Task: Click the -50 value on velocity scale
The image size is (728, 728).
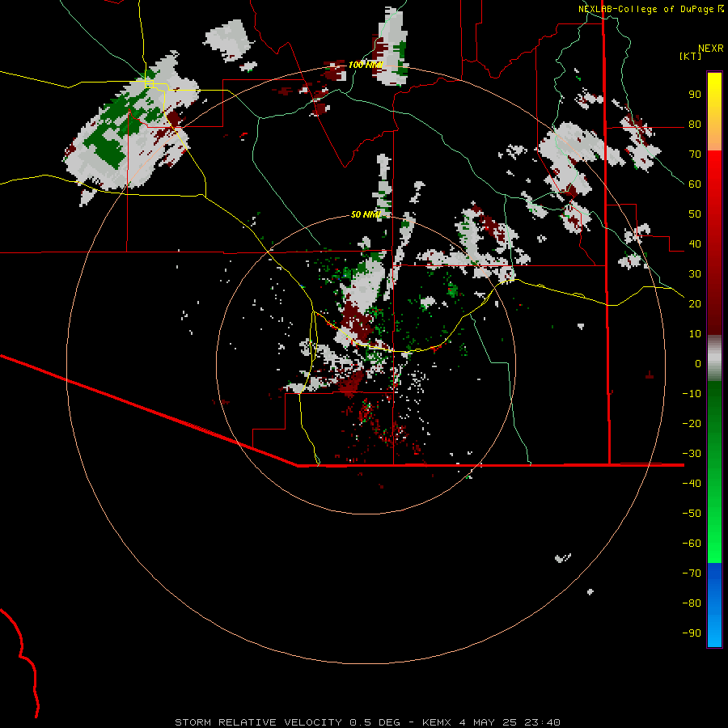Action: coord(692,514)
